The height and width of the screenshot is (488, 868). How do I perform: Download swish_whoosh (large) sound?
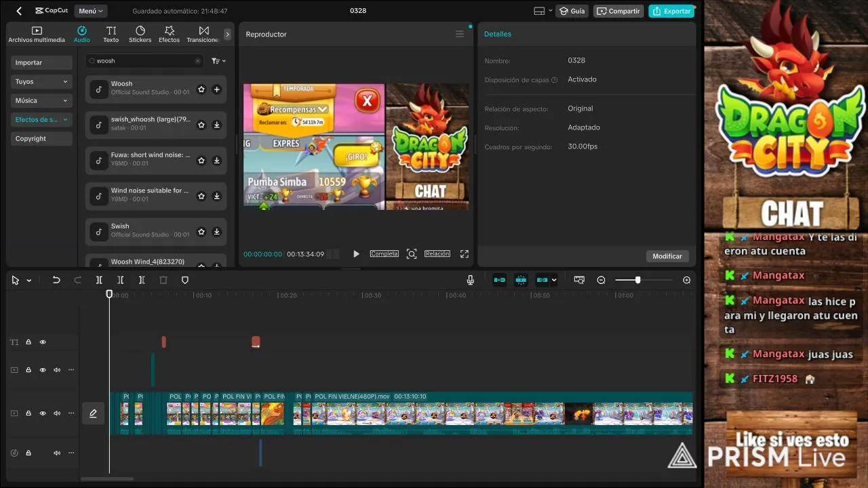coord(216,125)
